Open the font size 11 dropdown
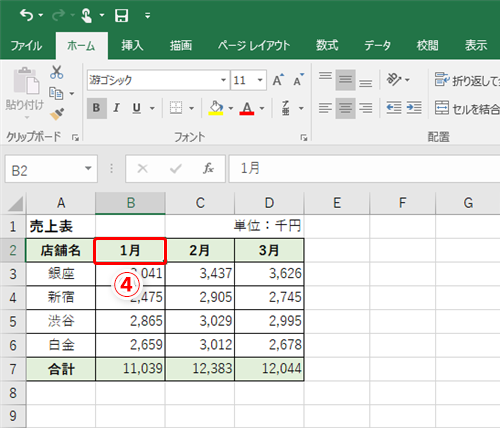This screenshot has height=428, width=500. (x=260, y=80)
